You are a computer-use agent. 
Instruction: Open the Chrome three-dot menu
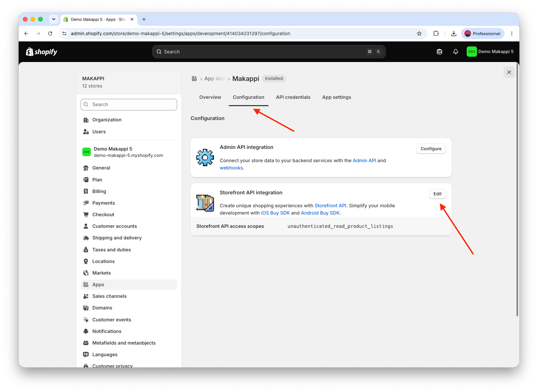512,33
